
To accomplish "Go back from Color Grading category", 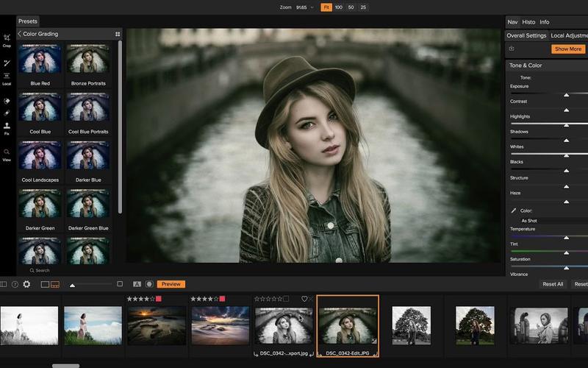I will [20, 34].
